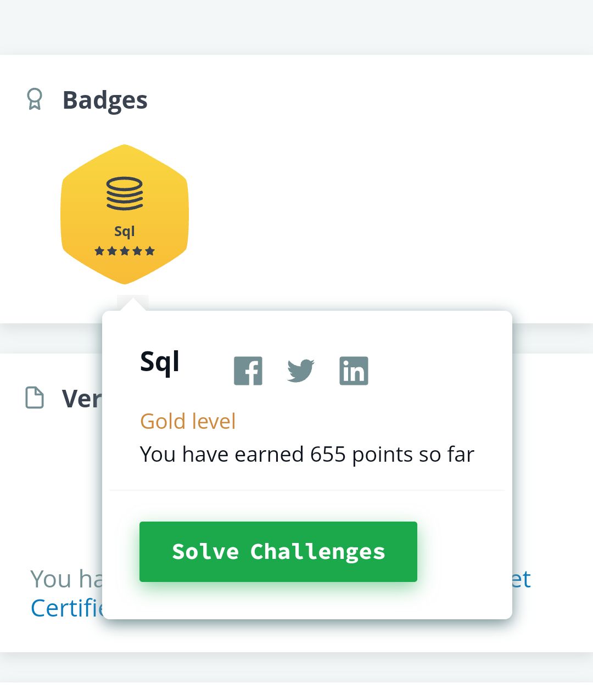Screen dimensions: 593x700
Task: Click the gray "You ha" text
Action: click(66, 579)
